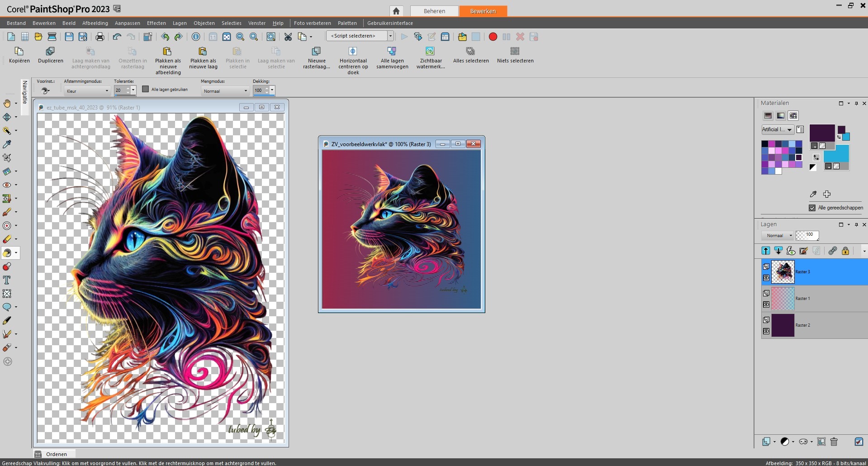Click the sample color dropper in Materialen
Viewport: 868px width, 466px height.
pos(813,194)
